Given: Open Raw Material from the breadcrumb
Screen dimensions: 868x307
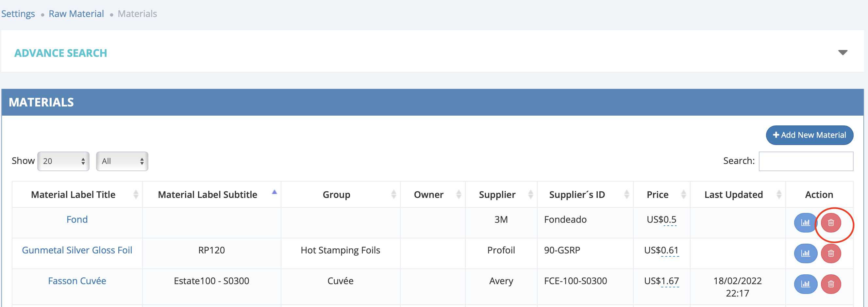Looking at the screenshot, I should click(76, 13).
